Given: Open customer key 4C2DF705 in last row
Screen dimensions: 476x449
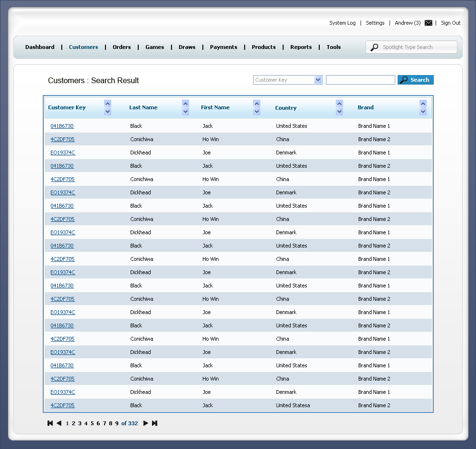Looking at the screenshot, I should point(63,405).
